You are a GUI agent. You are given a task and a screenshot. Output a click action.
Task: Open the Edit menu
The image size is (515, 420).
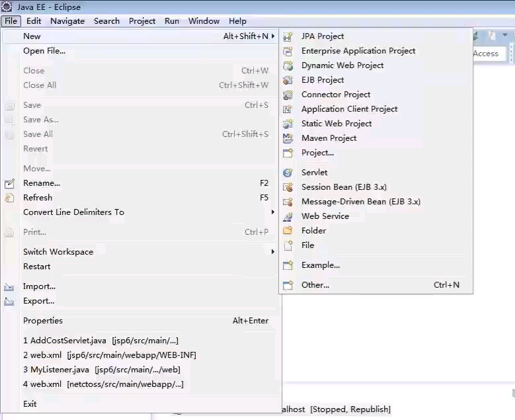[34, 21]
